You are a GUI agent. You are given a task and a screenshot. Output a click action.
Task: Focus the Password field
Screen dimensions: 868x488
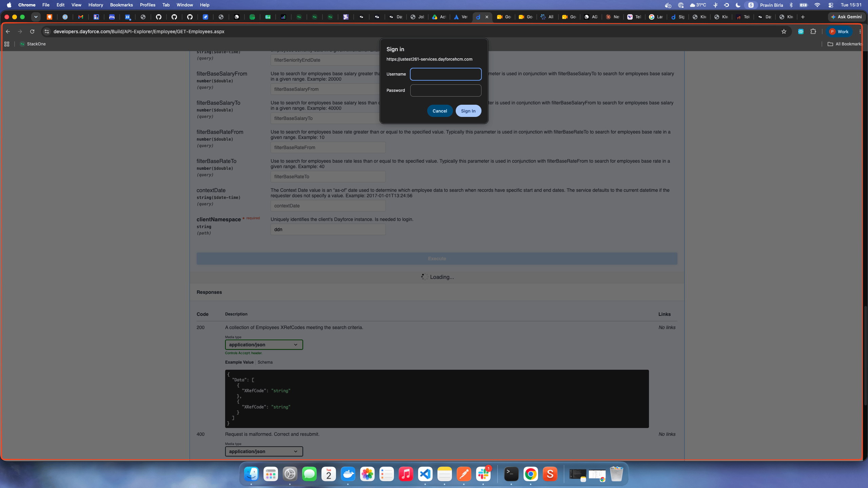coord(446,90)
